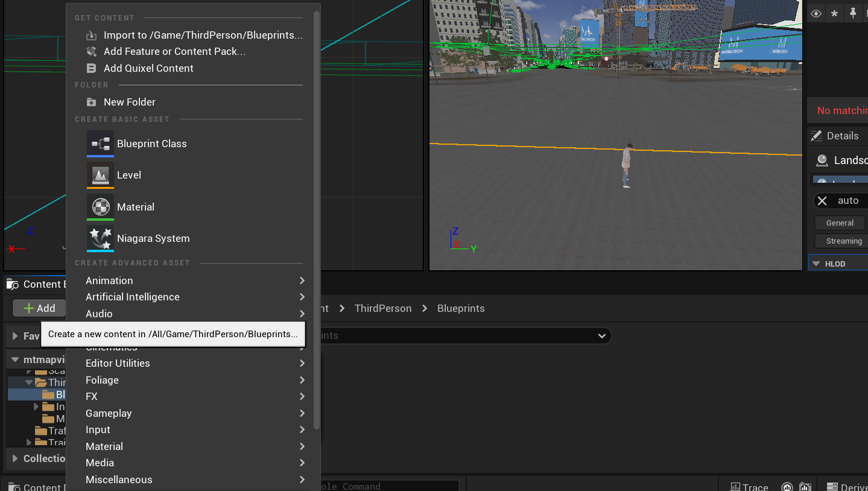Click the asterisk column icon in the Outliner
This screenshot has height=491, width=868.
[834, 13]
